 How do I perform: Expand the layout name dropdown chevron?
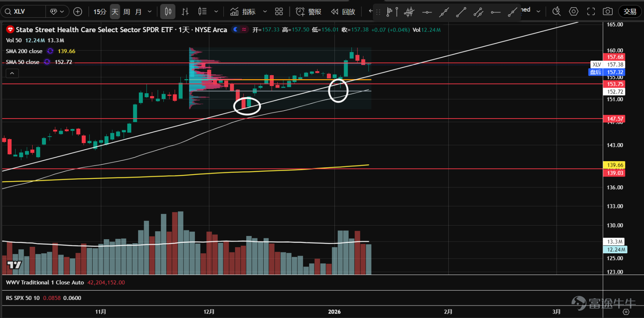pyautogui.click(x=539, y=11)
